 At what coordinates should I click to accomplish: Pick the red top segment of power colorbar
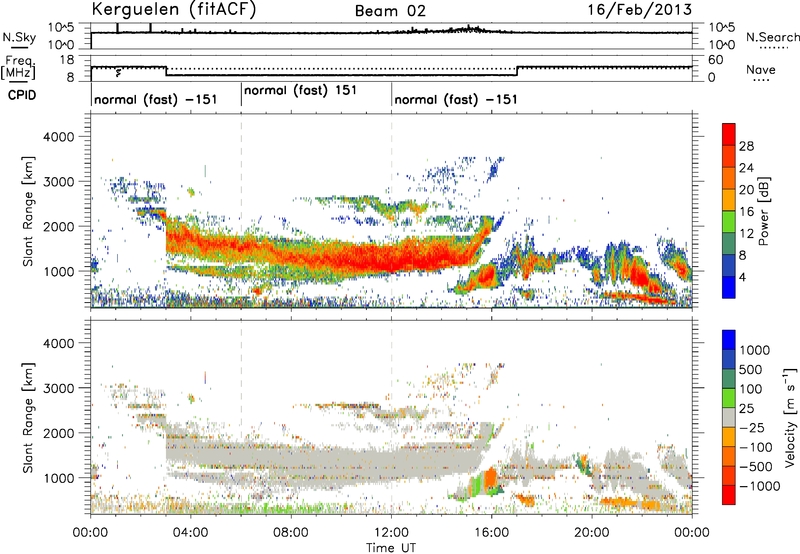pyautogui.click(x=729, y=134)
